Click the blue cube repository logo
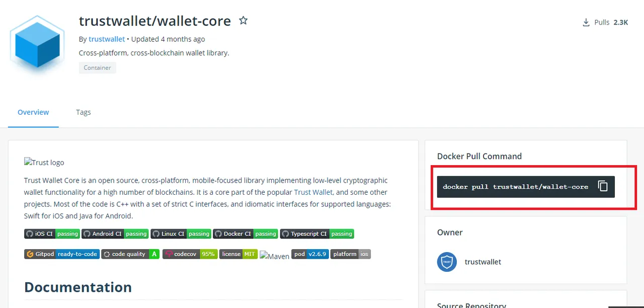644x308 pixels. (x=38, y=44)
